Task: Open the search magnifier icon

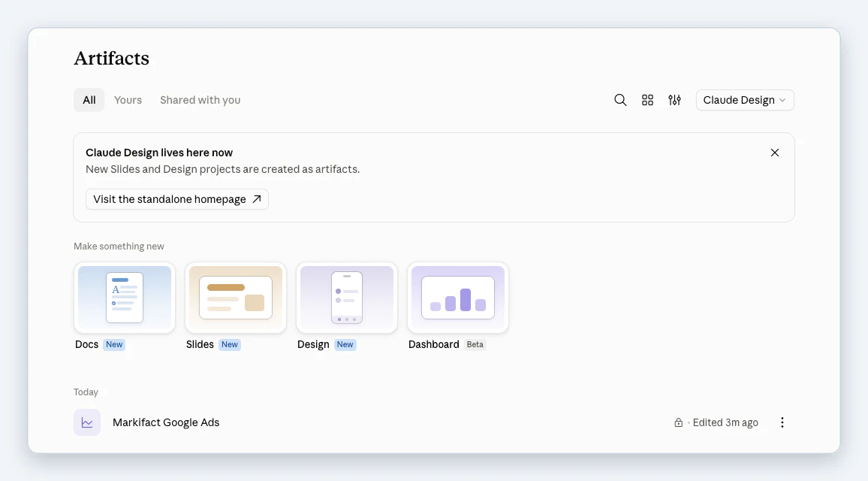Action: (x=620, y=100)
